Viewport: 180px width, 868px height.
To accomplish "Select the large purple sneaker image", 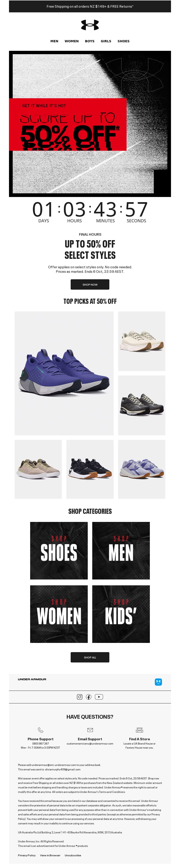I will tap(64, 373).
